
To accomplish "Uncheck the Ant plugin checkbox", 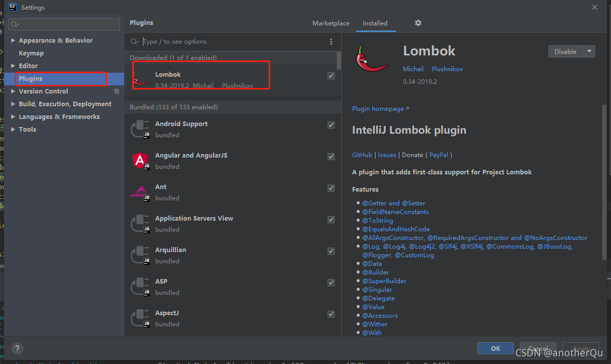I will coord(331,188).
